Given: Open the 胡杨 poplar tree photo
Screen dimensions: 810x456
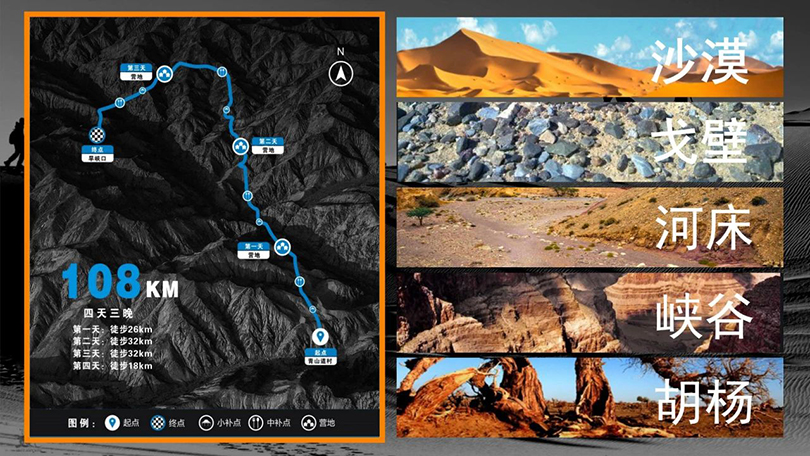Looking at the screenshot, I should coord(589,398).
